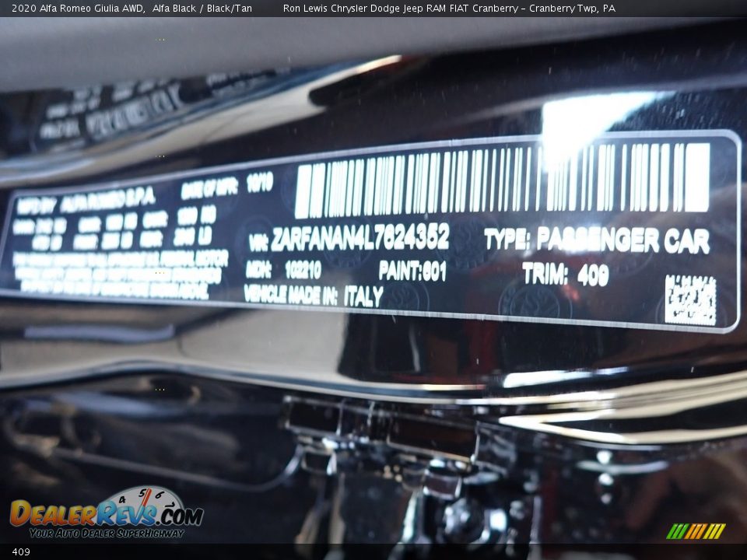Click 'Ron Lewis Chrysler Dodge Jeep RAM FIAT Cranberry' text
Screen dimensions: 747x560
point(400,8)
